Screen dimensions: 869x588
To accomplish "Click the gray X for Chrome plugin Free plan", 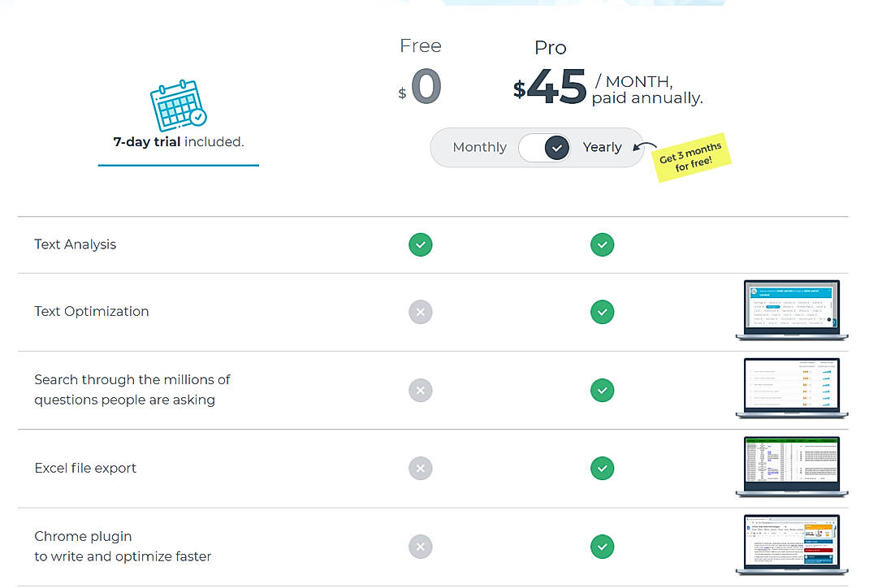I will [420, 547].
